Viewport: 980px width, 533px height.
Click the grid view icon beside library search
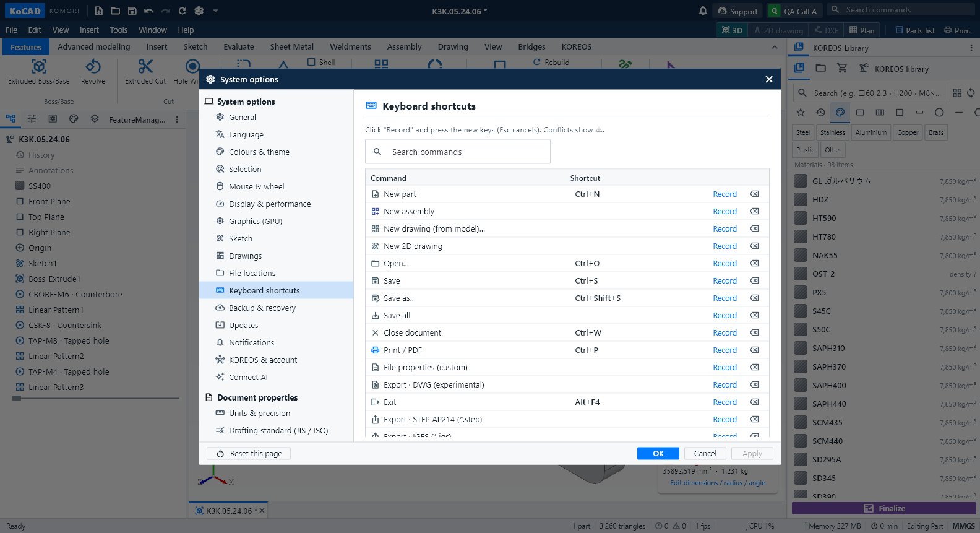[x=957, y=93]
